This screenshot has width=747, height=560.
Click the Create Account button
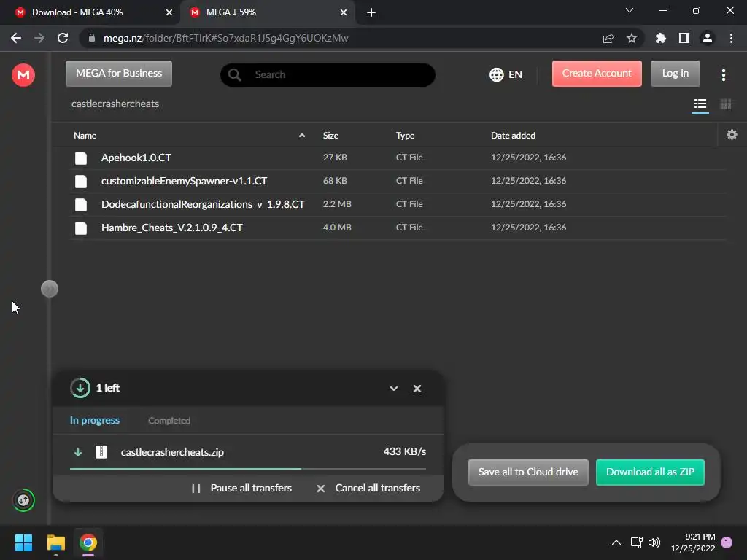coord(597,74)
